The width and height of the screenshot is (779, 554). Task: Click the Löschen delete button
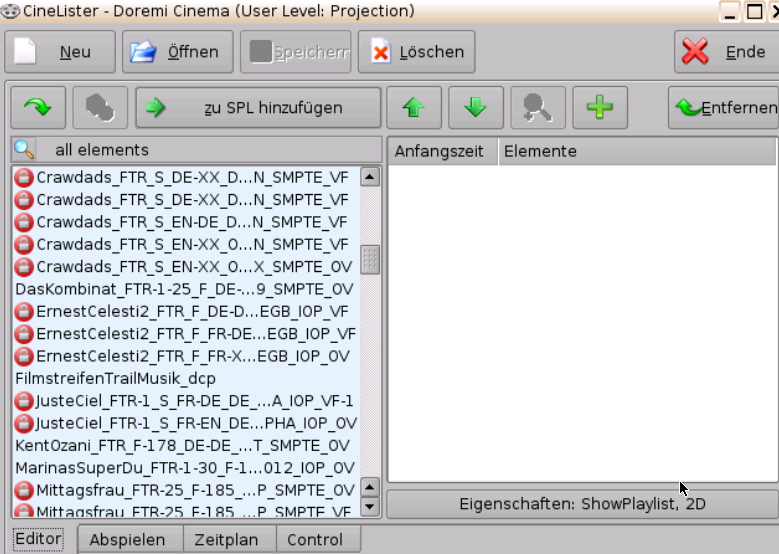(417, 52)
